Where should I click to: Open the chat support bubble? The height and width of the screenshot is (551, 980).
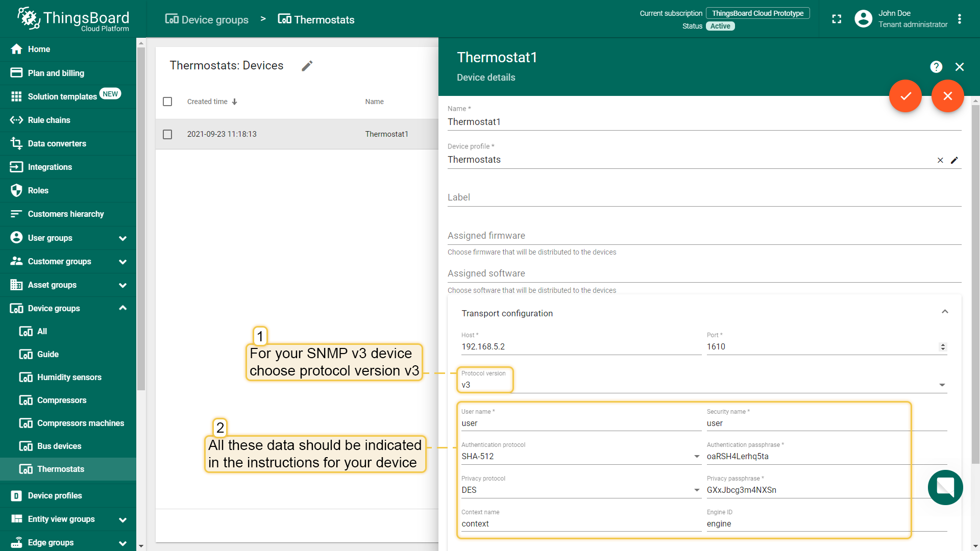945,487
